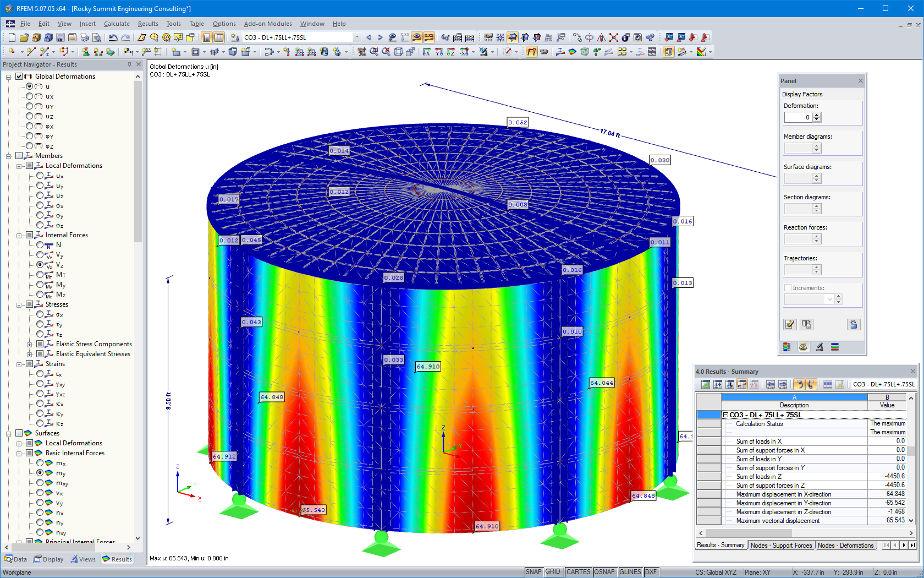Open the Panel color scale tab icon
This screenshot has height=578, width=924.
point(787,347)
